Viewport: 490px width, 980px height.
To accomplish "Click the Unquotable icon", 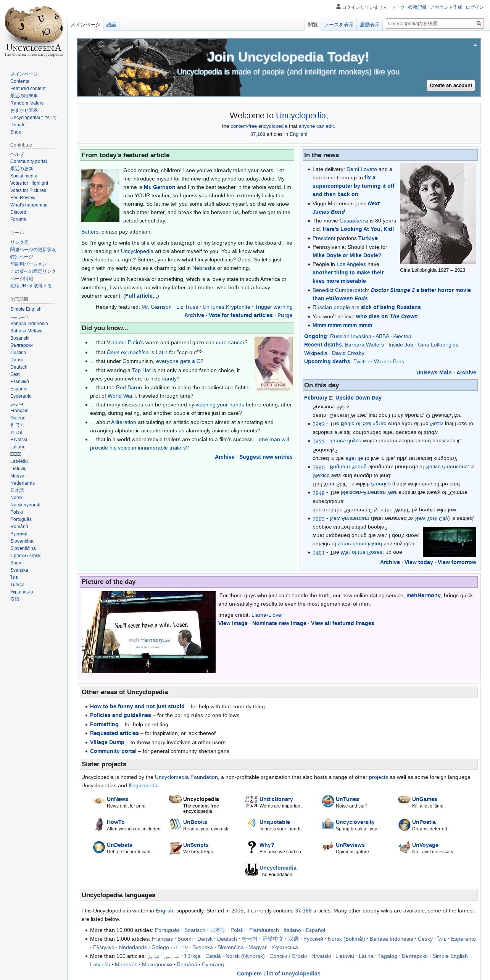I will (251, 823).
